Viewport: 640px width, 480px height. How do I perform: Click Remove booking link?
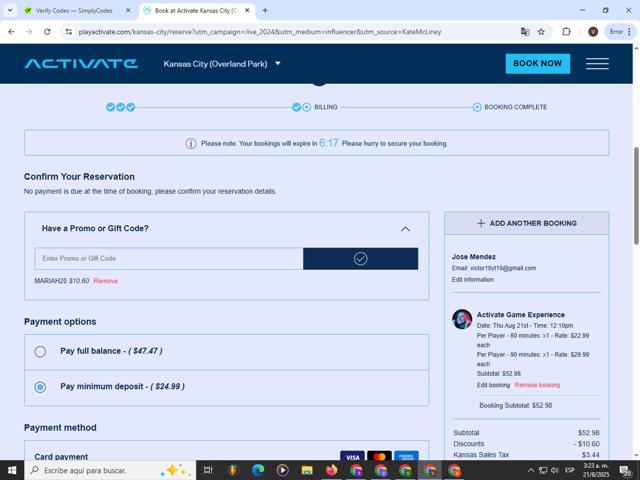click(537, 385)
